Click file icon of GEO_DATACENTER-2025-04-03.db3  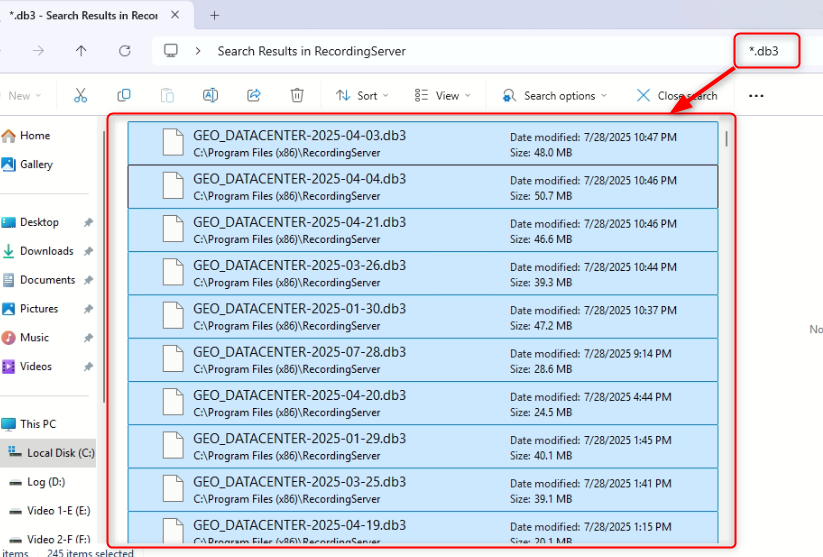tap(173, 142)
